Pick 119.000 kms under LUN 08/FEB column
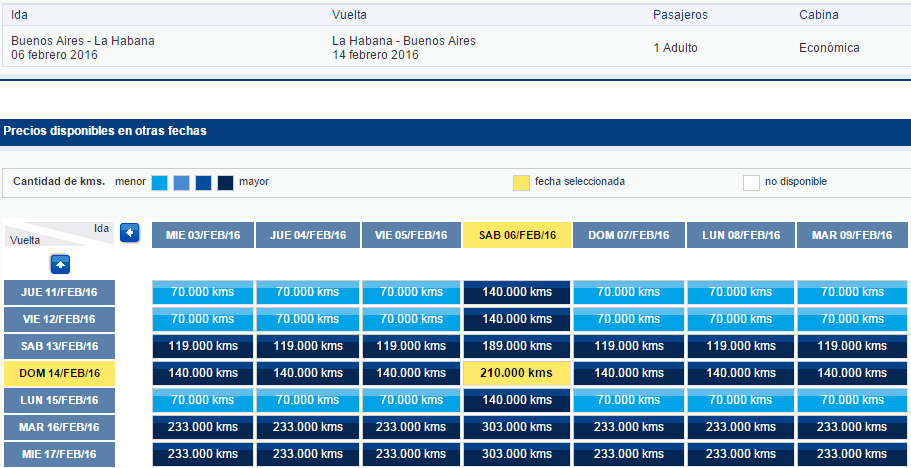 coord(741,346)
